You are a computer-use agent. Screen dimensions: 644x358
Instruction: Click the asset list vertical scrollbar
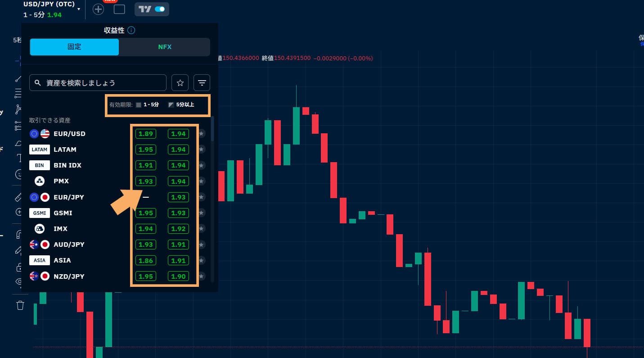coord(212,131)
